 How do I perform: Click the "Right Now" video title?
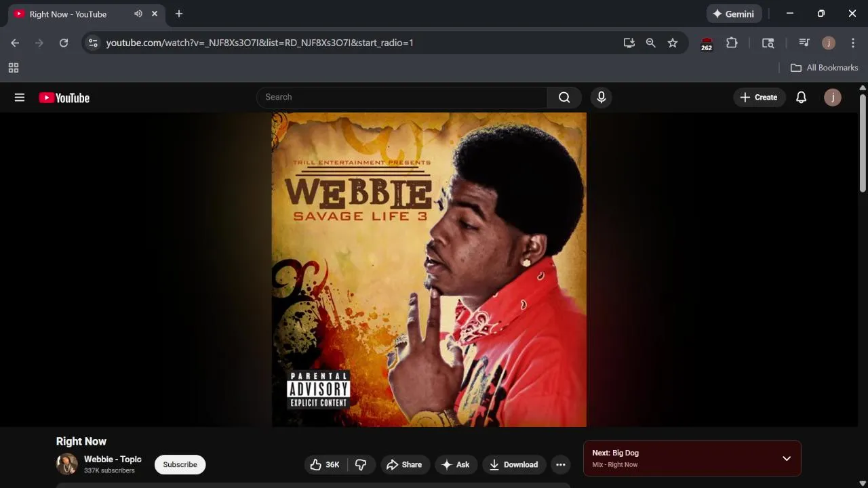(81, 441)
